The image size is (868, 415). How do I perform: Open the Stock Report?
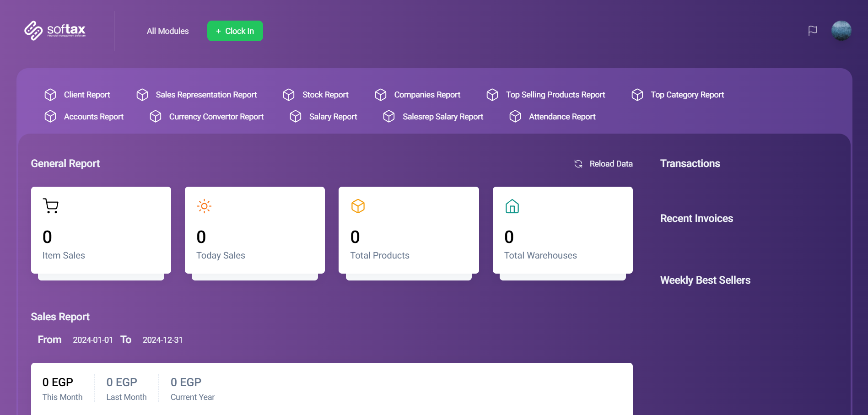point(325,95)
